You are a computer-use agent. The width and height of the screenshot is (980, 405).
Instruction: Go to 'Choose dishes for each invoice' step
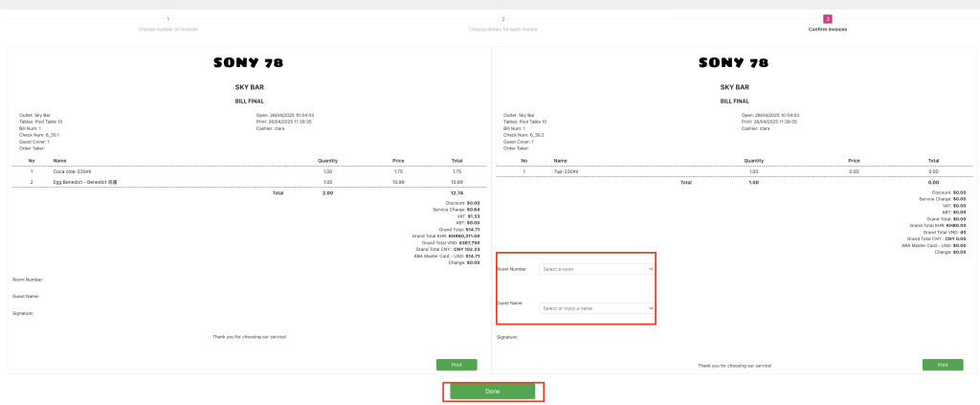click(503, 30)
